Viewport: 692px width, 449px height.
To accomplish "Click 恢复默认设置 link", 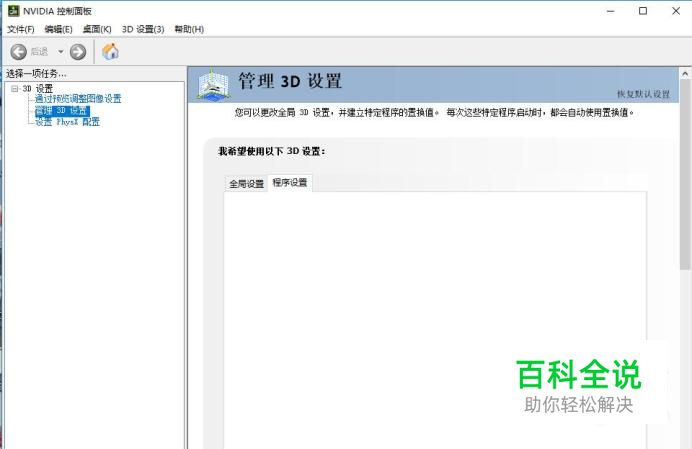I will tap(643, 94).
